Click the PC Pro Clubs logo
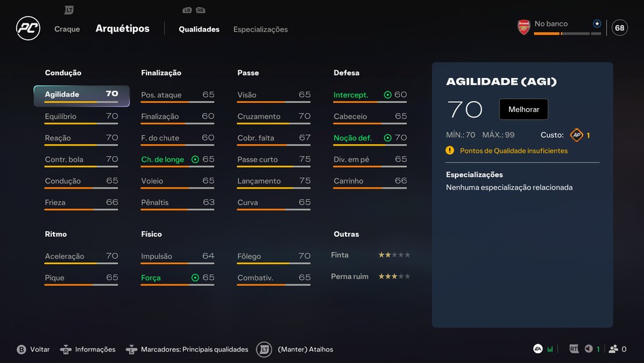 (x=28, y=28)
